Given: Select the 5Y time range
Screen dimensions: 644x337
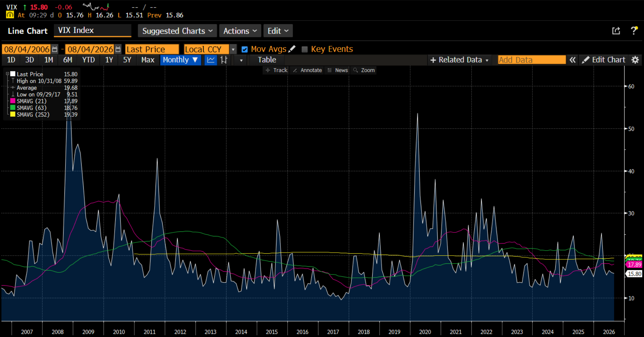Looking at the screenshot, I should tap(127, 60).
